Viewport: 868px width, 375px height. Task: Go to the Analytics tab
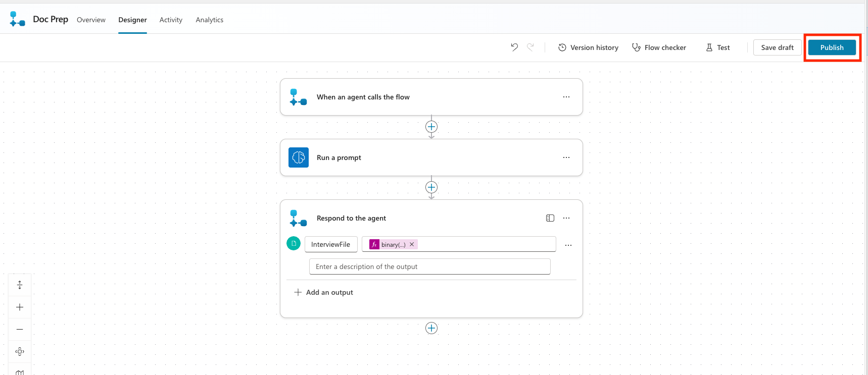(209, 20)
